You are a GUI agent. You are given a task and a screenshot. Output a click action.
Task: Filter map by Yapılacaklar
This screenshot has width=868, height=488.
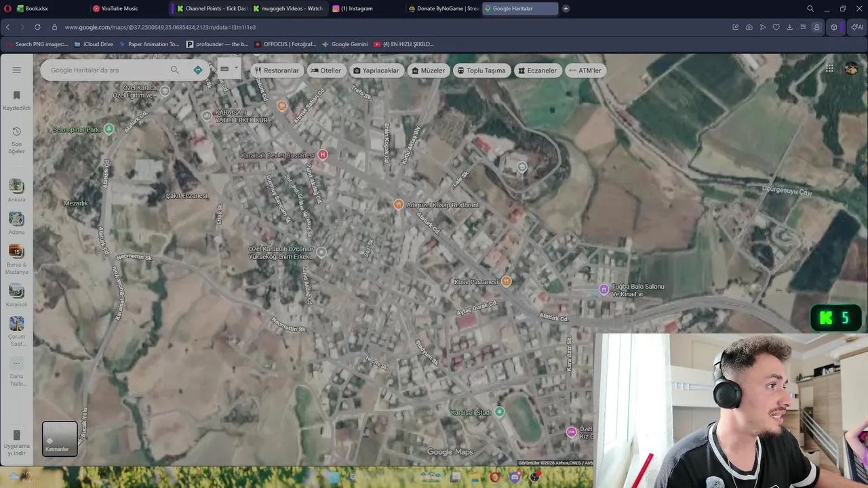(376, 70)
